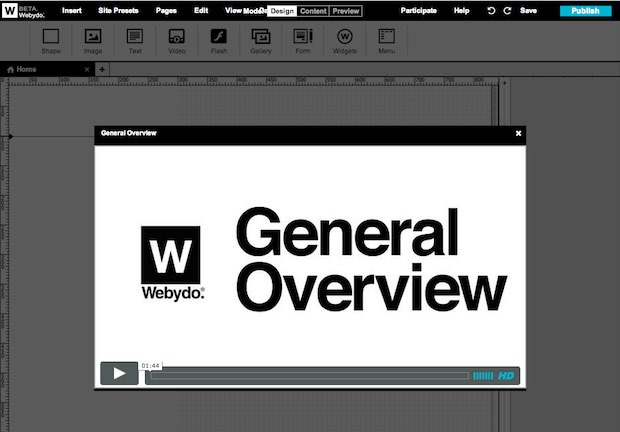620x432 pixels.
Task: Open the Edit menu
Action: click(x=201, y=11)
